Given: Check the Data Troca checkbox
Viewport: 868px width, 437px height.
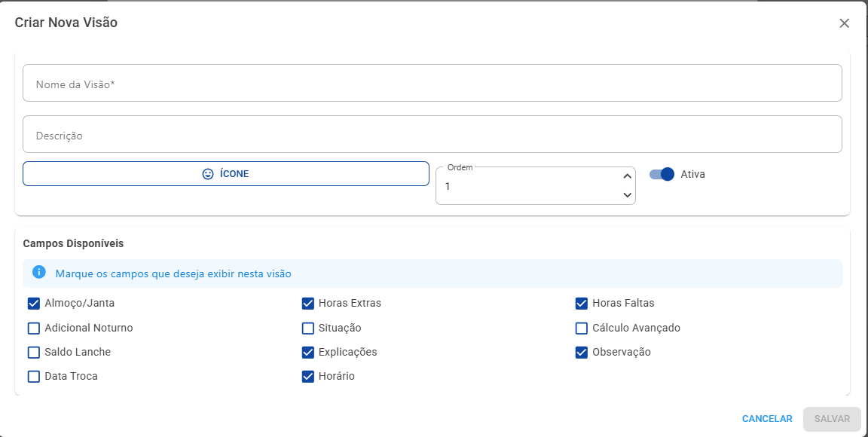Looking at the screenshot, I should (34, 377).
